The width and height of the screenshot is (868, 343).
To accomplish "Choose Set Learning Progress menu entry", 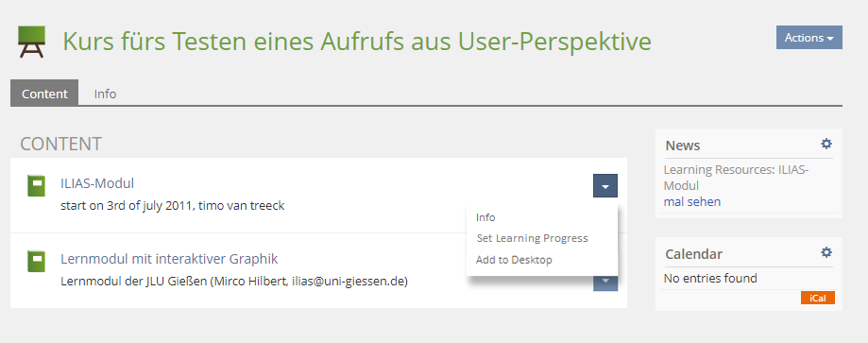I will [x=532, y=238].
